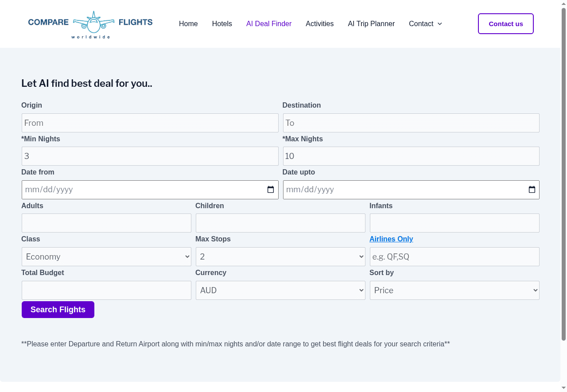Image resolution: width=567 pixels, height=392 pixels.
Task: Navigate to the Hotels page
Action: point(222,23)
